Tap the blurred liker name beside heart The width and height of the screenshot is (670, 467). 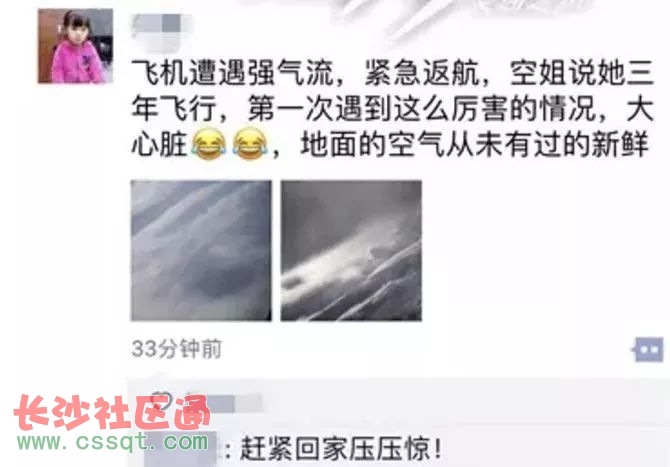point(224,403)
